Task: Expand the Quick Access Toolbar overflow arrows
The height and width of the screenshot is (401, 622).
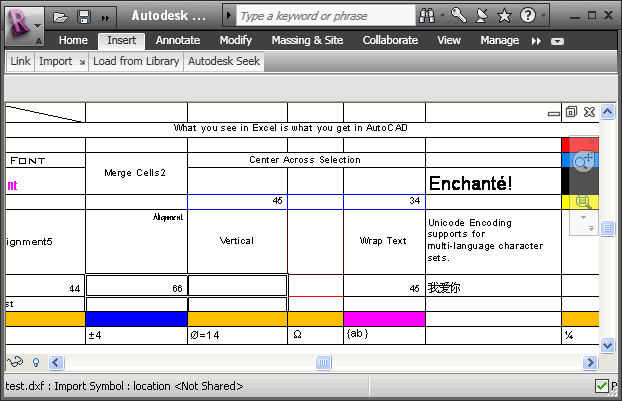Action: point(105,17)
